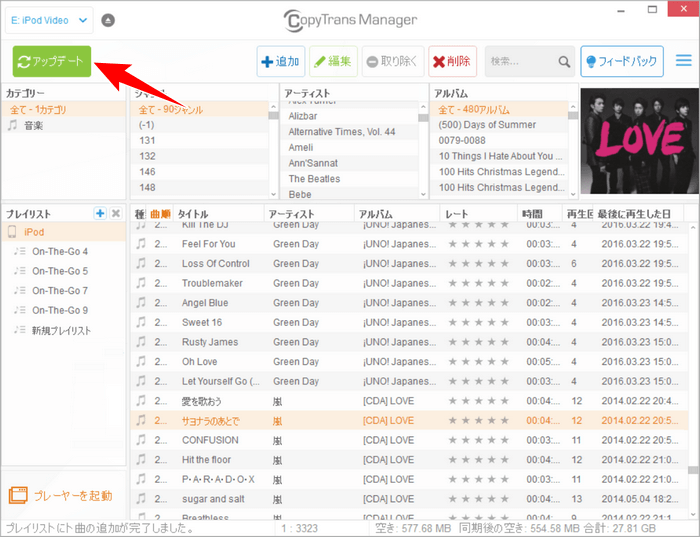
Task: Select track Troublemaker
Action: click(x=409, y=283)
